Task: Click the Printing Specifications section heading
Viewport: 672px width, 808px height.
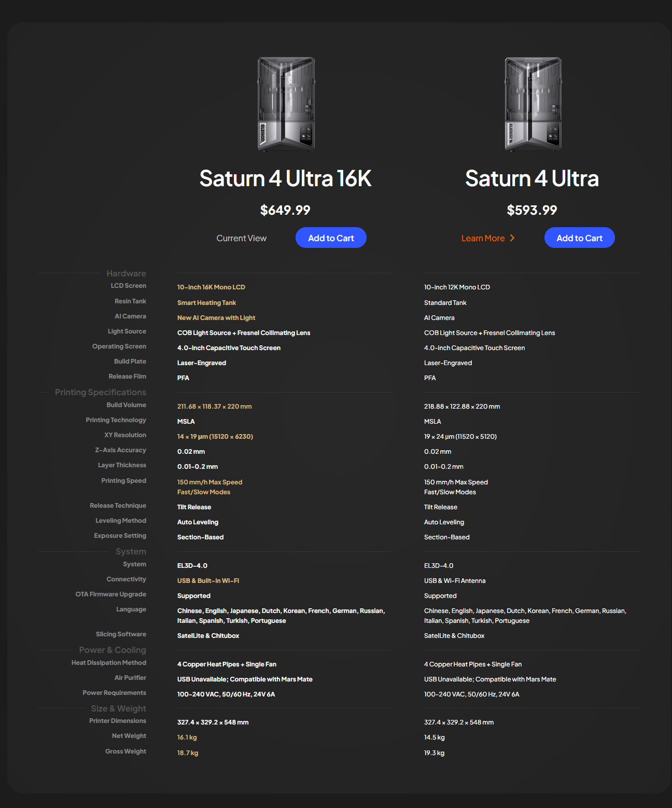Action: 101,392
